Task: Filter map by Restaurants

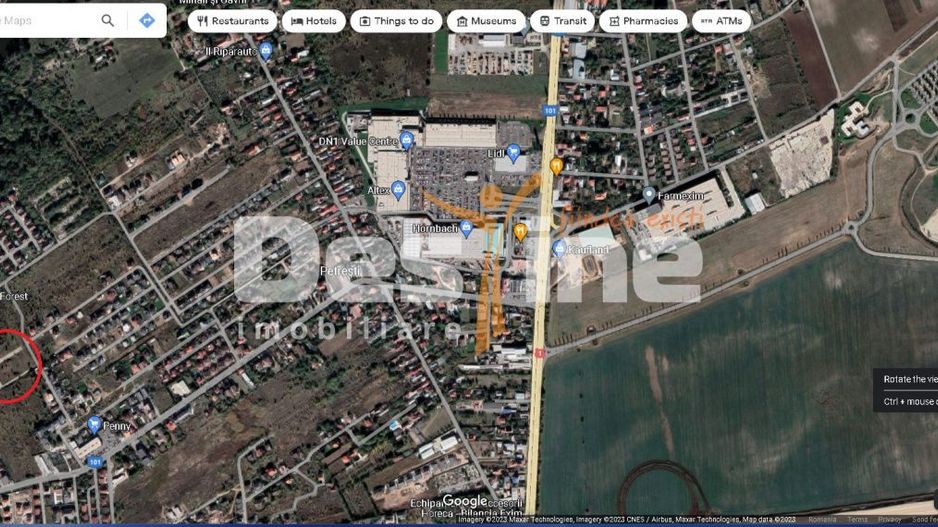Action: pyautogui.click(x=233, y=21)
